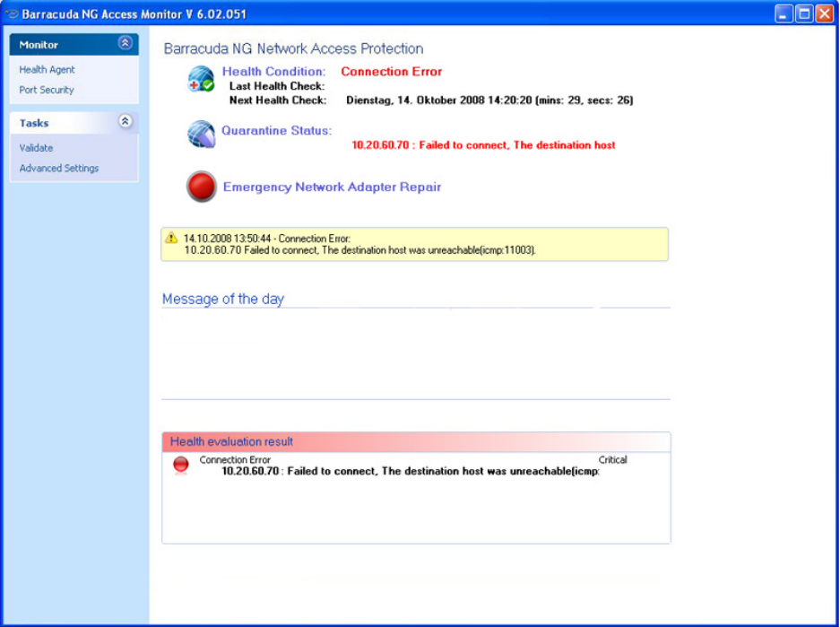840x627 pixels.
Task: Click the Monitor panel header
Action: (x=74, y=45)
